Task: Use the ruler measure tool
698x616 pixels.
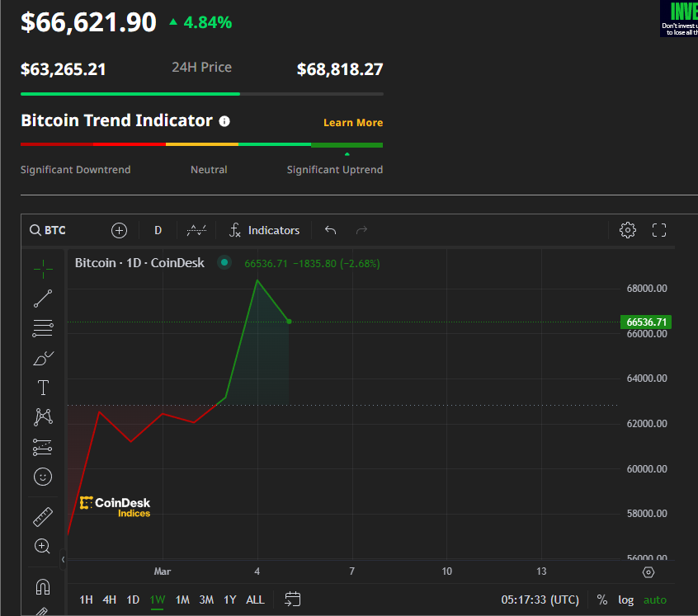Action: pyautogui.click(x=43, y=515)
